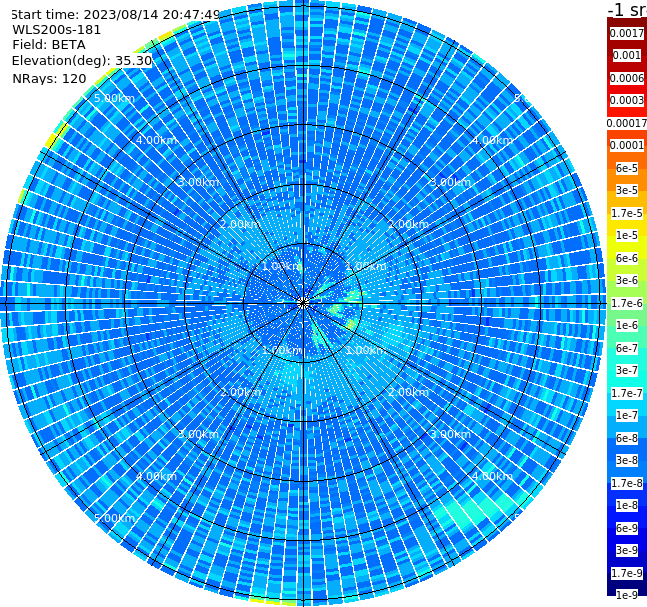
Task: Select the 6e-9 colorbar label
Action: (627, 528)
